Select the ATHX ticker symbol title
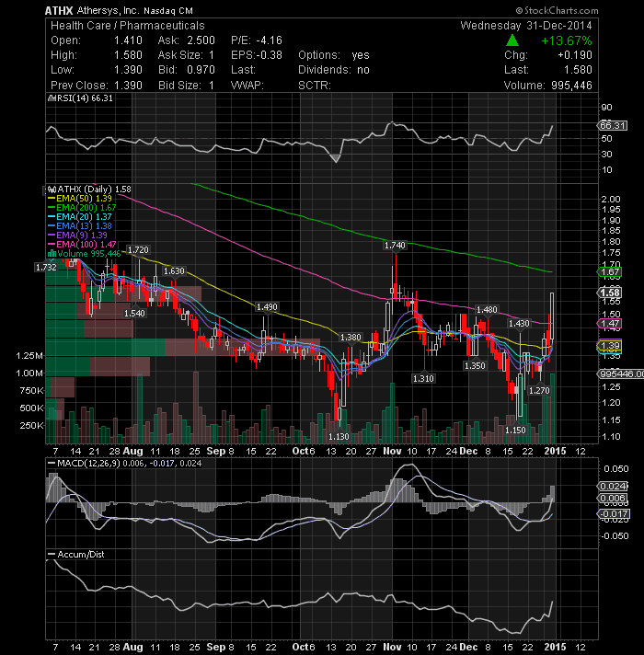644x655 pixels. 59,10
